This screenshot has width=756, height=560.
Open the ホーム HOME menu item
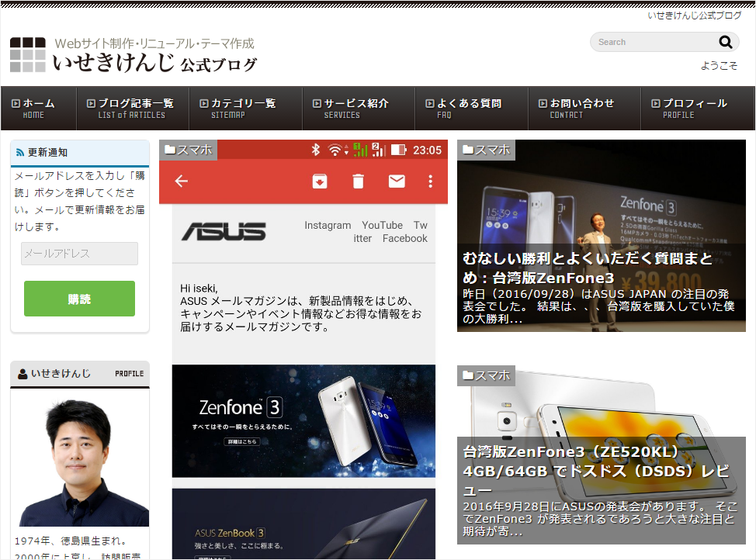pyautogui.click(x=39, y=109)
